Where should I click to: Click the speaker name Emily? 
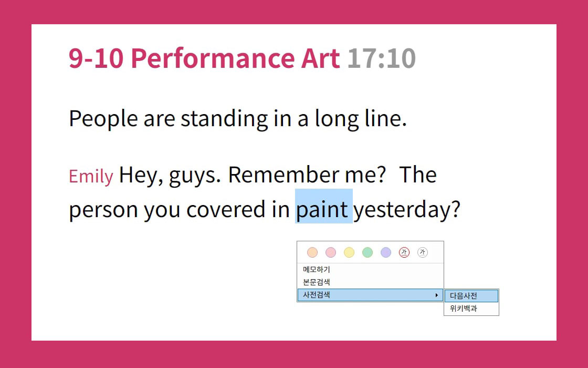tap(91, 177)
